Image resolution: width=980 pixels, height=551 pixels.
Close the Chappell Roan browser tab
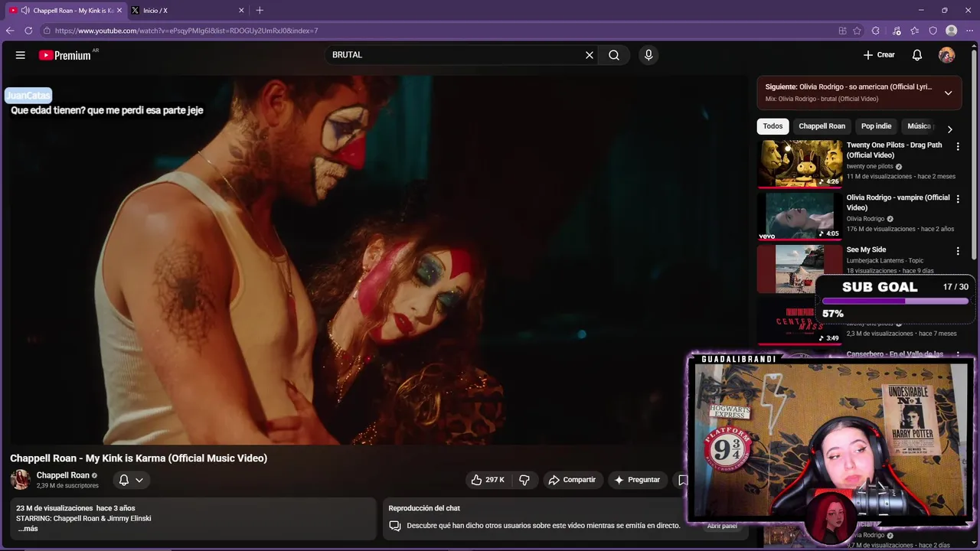tap(119, 11)
